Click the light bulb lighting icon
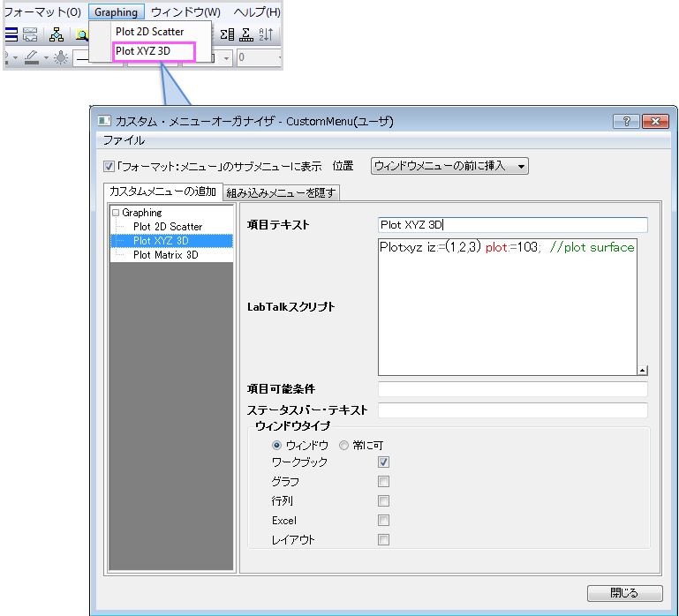The width and height of the screenshot is (679, 616). pyautogui.click(x=61, y=57)
